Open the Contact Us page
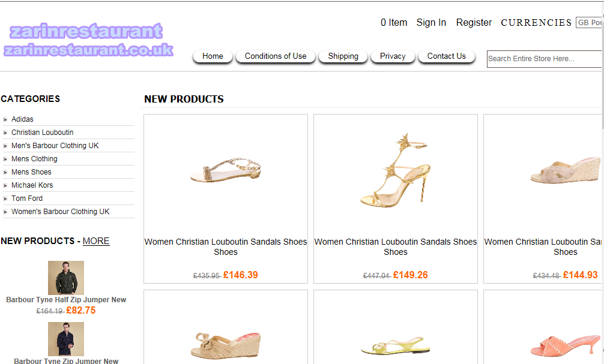Screen dimensions: 604x364 coord(447,56)
